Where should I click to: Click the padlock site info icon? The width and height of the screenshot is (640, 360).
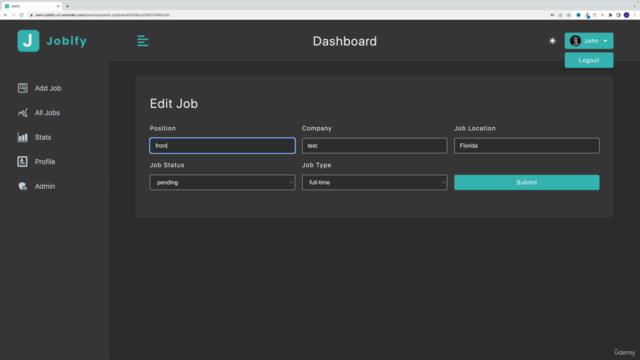31,15
